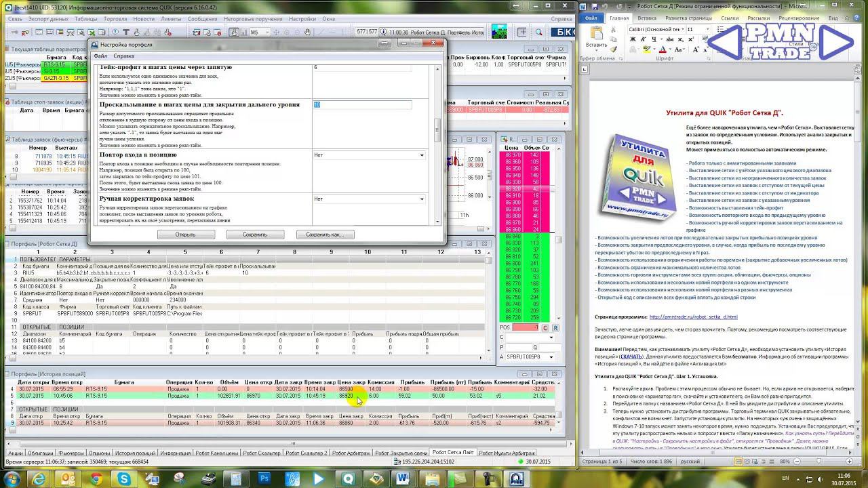Click the slippage value input field
Image resolution: width=868 pixels, height=488 pixels.
click(362, 105)
